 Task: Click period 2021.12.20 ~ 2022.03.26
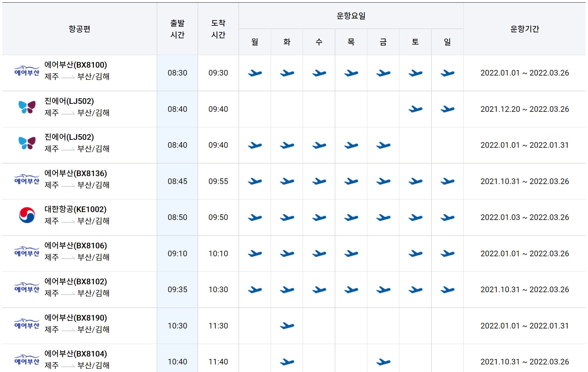coord(525,109)
